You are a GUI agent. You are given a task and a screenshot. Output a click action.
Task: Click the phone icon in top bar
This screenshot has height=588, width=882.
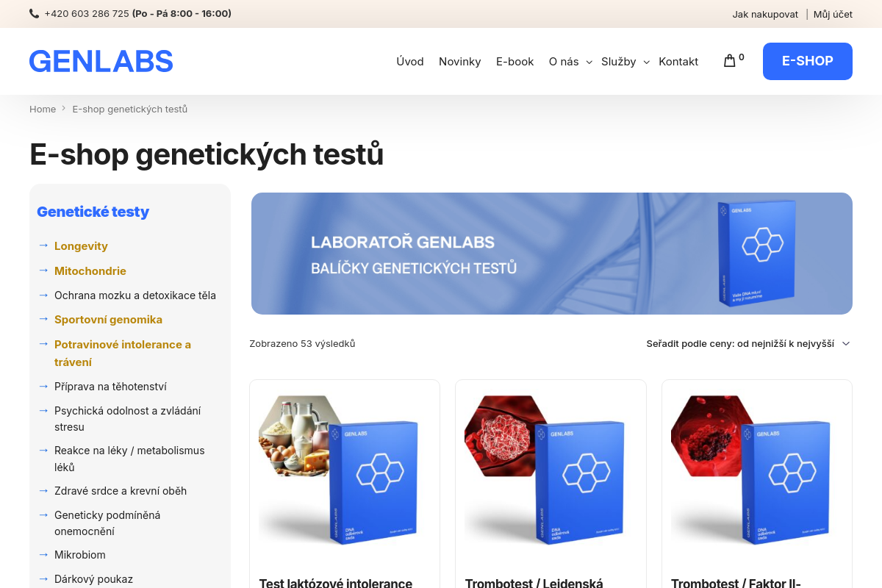coord(34,14)
